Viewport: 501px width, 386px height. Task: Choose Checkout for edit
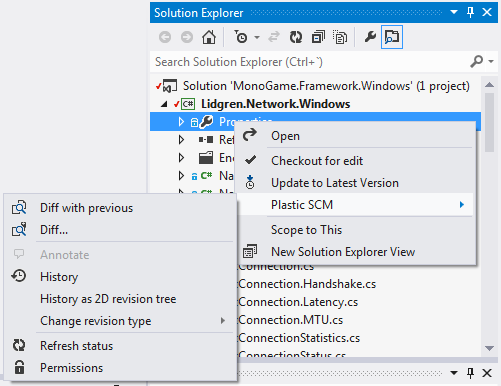(x=356, y=161)
